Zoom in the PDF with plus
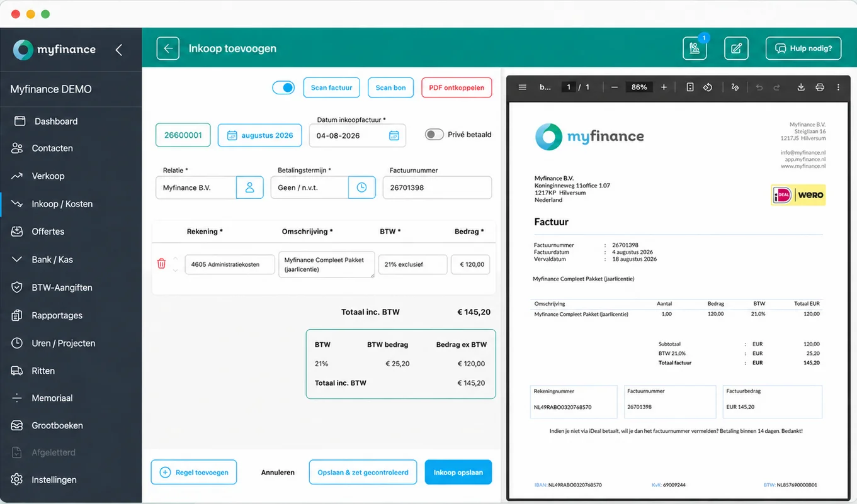 664,87
